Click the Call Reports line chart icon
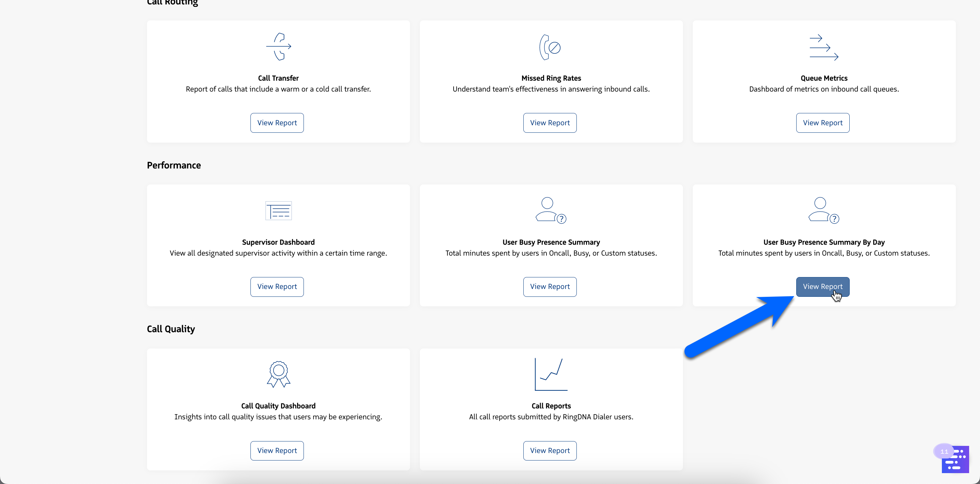Screen dimensions: 980x484 [551, 374]
